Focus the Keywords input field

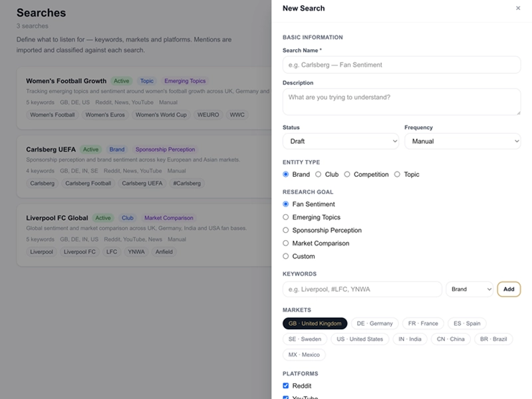click(x=362, y=289)
